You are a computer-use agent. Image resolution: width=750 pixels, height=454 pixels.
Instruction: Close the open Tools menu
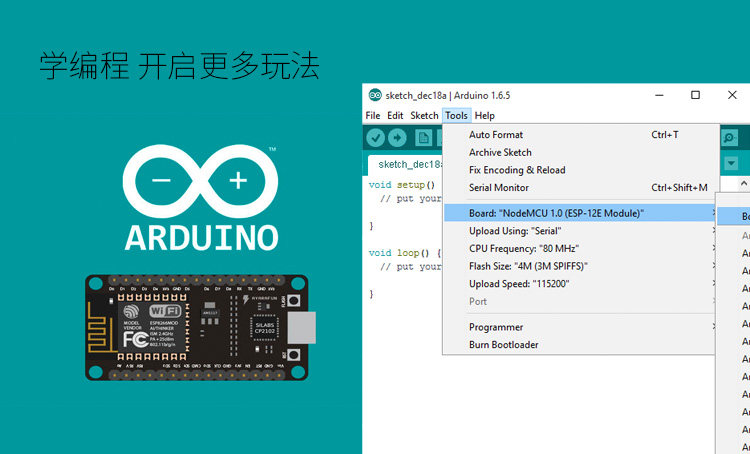click(456, 115)
